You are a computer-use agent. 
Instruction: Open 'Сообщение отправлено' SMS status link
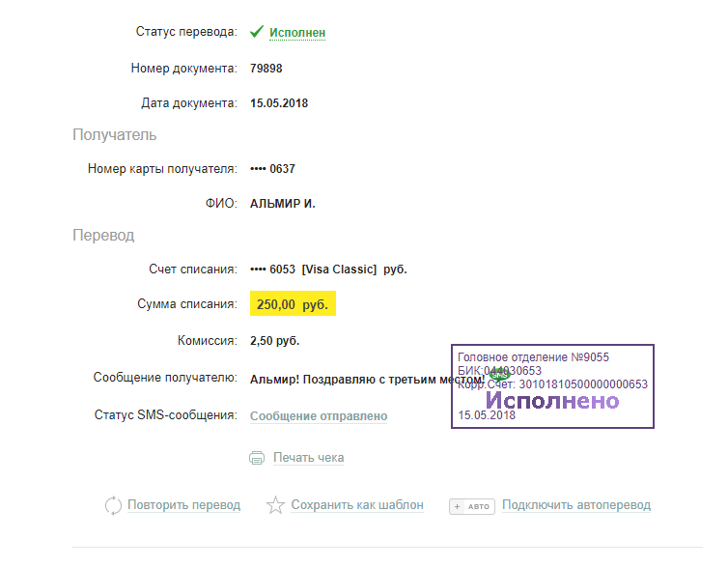pos(319,416)
